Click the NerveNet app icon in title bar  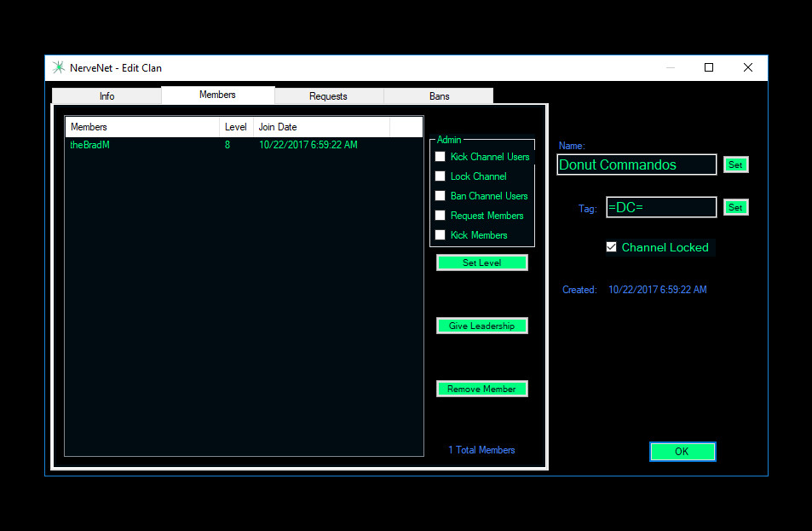[x=58, y=68]
